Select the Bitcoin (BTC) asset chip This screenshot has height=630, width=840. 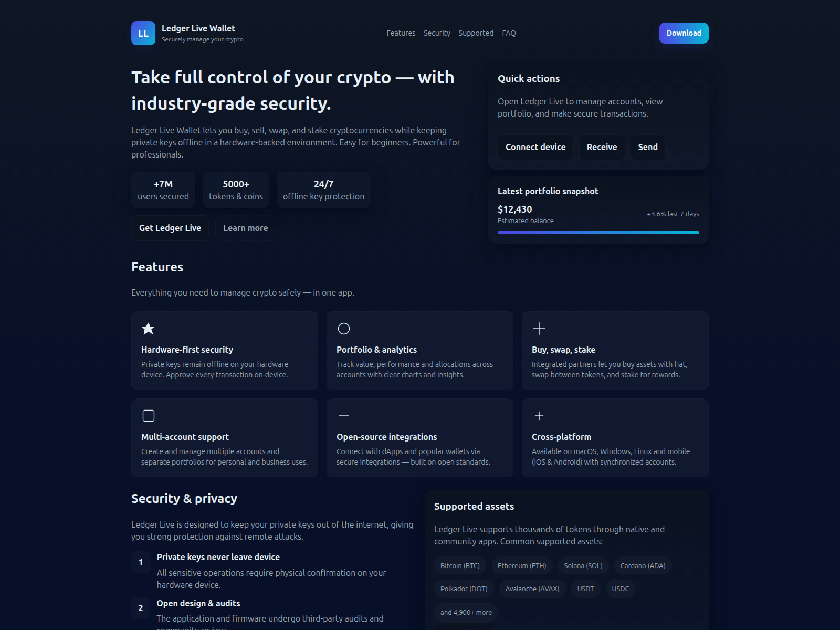coord(460,565)
